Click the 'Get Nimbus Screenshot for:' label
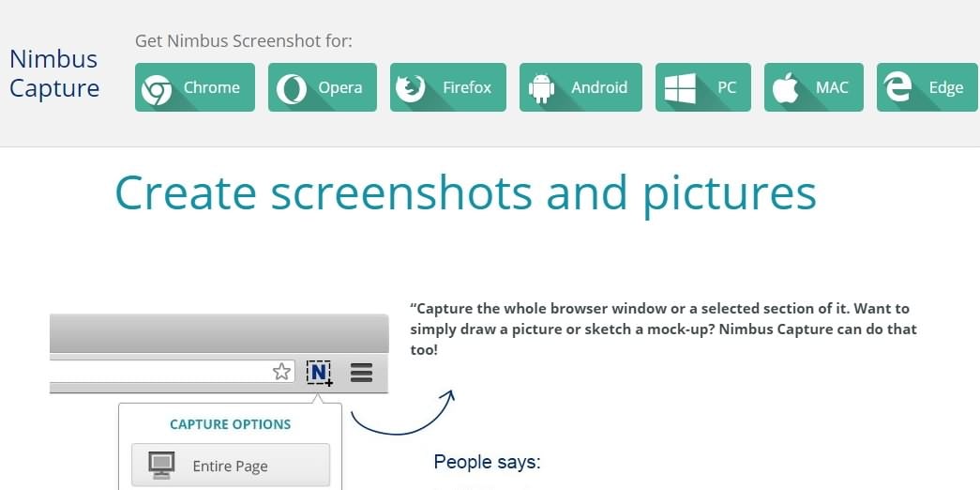This screenshot has height=490, width=980. (244, 41)
